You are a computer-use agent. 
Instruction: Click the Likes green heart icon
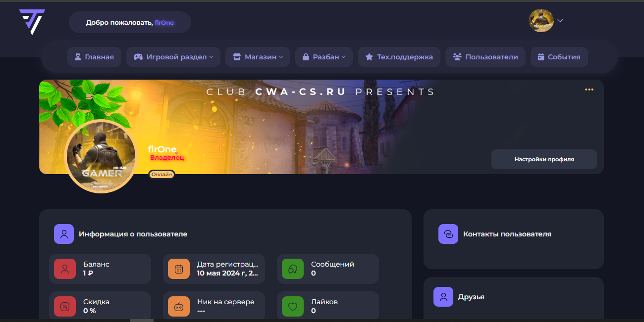(x=293, y=307)
